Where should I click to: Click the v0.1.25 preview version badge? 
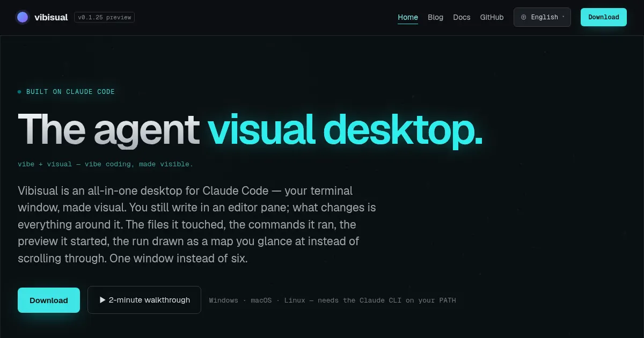[104, 17]
